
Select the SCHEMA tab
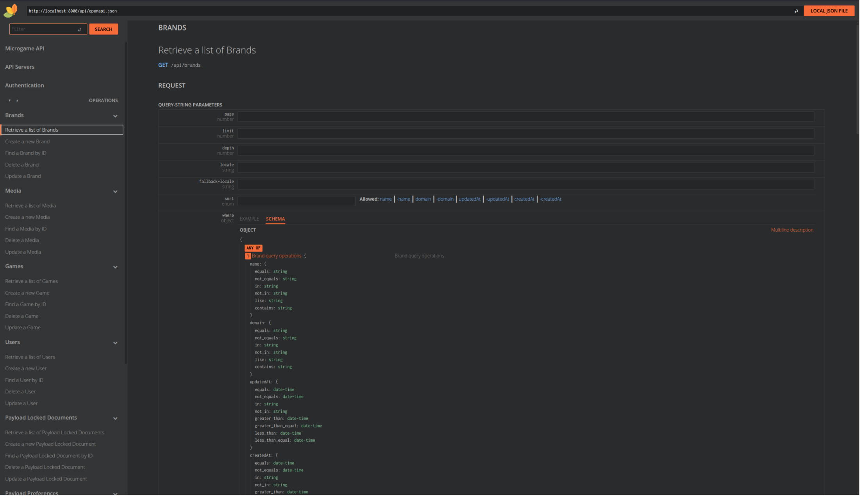coord(275,219)
